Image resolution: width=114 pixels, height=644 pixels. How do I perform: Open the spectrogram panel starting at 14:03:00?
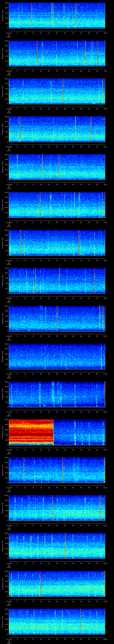pyautogui.click(x=57, y=91)
